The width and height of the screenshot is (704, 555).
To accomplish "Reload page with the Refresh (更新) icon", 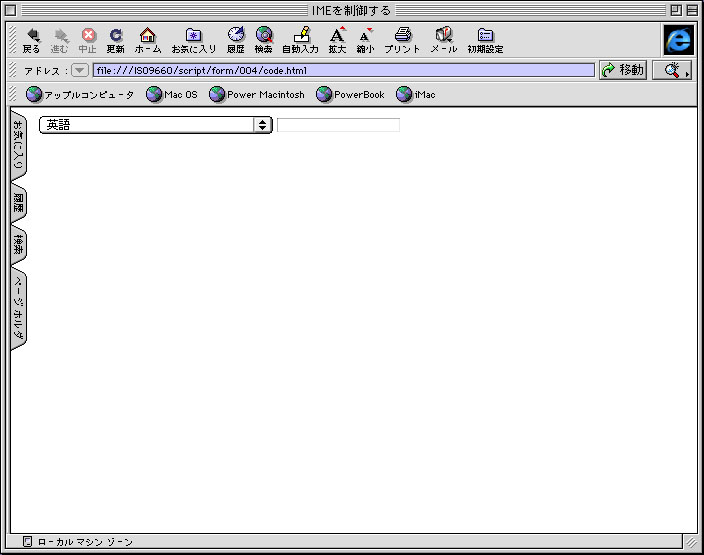I will tap(115, 40).
